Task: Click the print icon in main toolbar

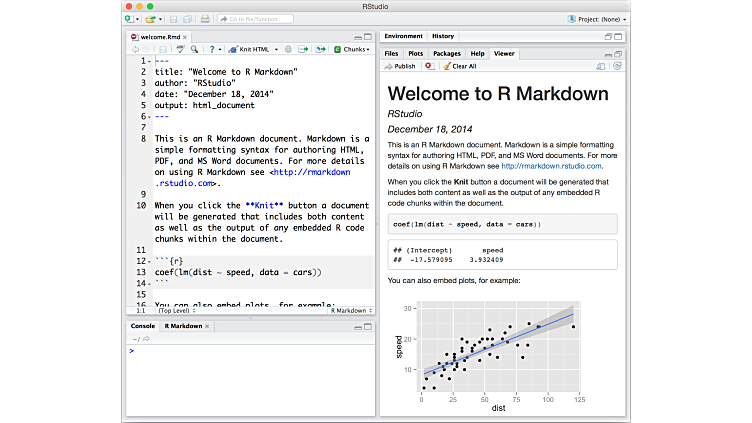Action: click(x=205, y=19)
